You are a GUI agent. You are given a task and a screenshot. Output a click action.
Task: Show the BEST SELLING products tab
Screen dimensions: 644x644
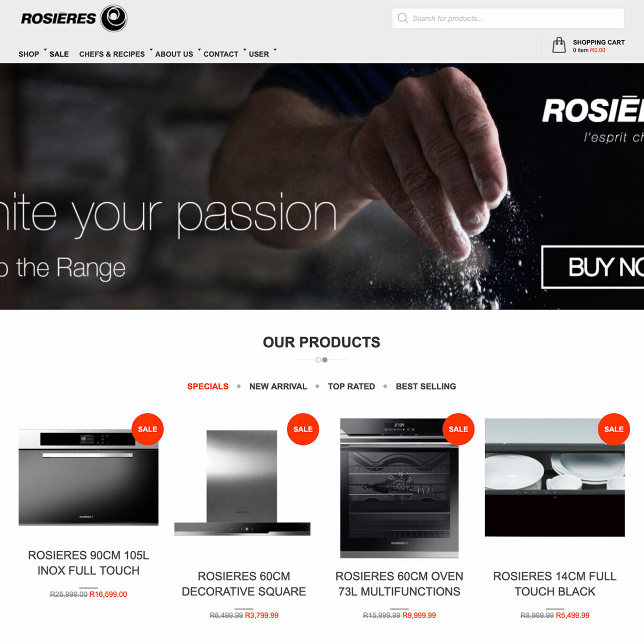(x=426, y=386)
